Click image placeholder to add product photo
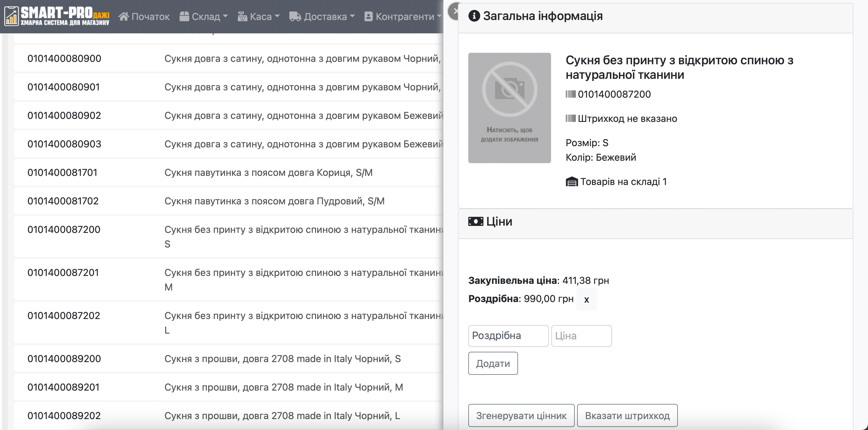The height and width of the screenshot is (430, 868). [509, 108]
